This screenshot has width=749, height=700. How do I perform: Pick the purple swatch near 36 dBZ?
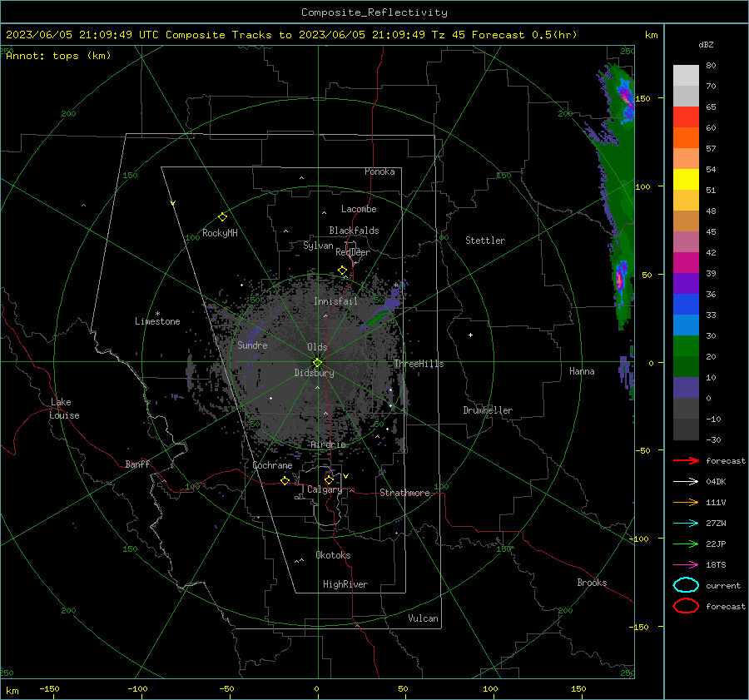[686, 283]
